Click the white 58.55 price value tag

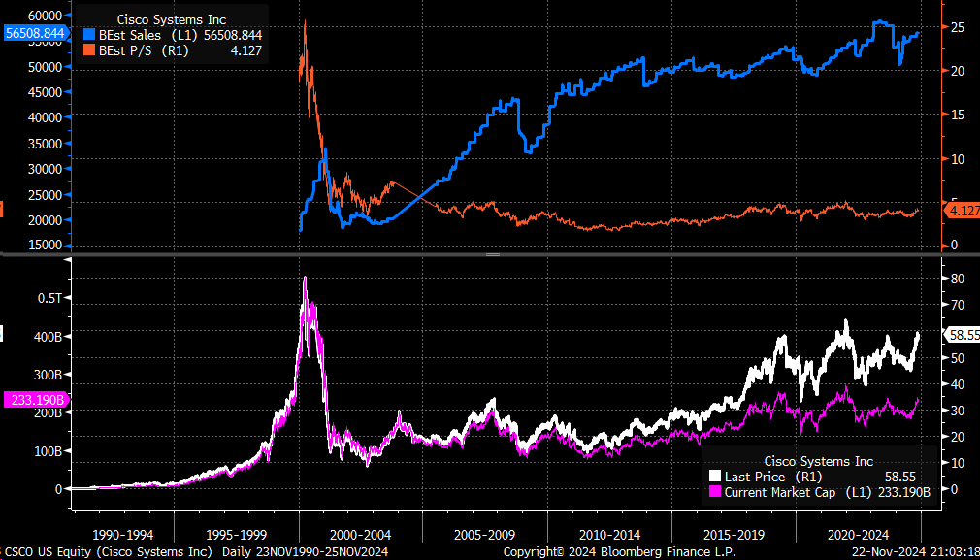[963, 335]
